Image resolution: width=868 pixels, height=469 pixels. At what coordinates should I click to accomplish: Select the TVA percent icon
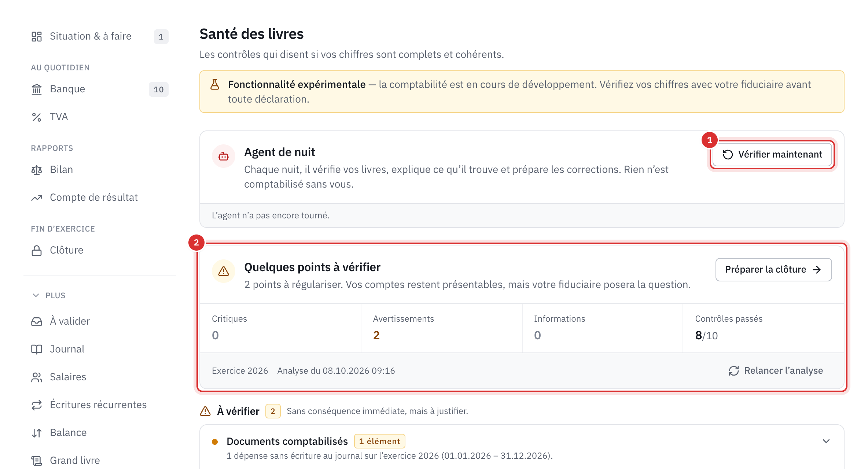click(x=37, y=117)
